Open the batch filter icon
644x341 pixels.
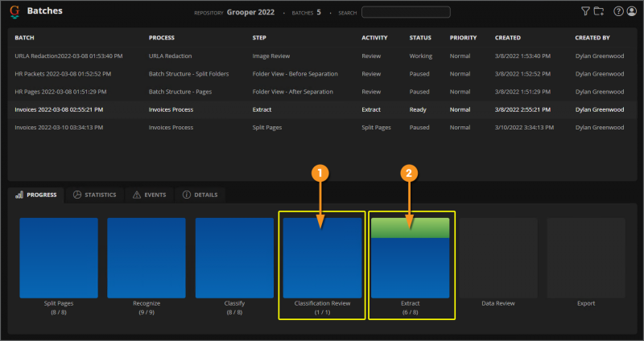click(x=585, y=11)
